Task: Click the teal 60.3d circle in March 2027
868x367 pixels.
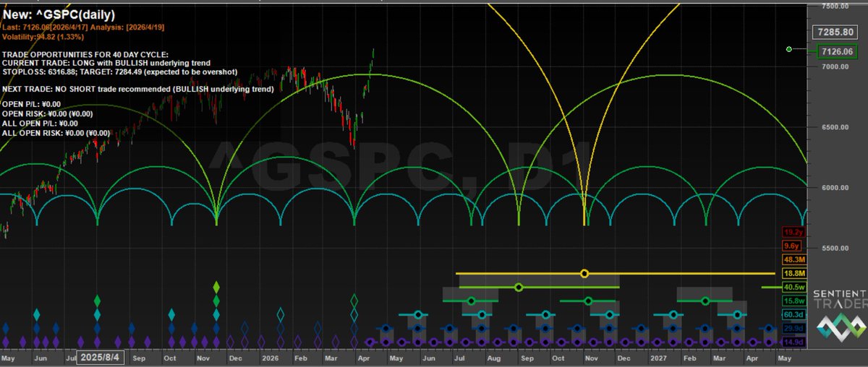Action: tap(737, 314)
